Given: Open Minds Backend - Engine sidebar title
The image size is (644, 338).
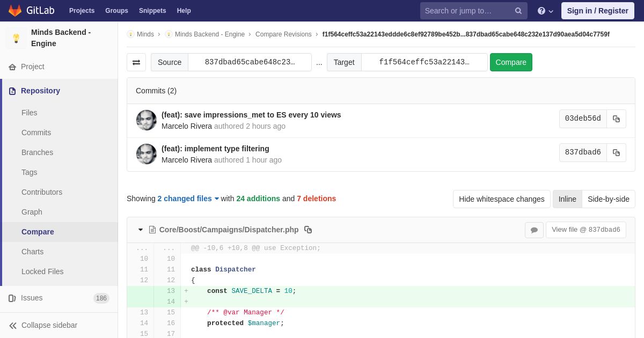Looking at the screenshot, I should click(x=61, y=38).
